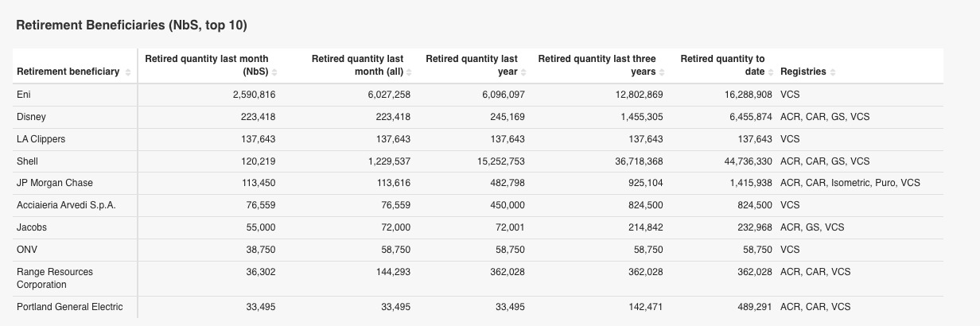Sort by Retirement beneficiary column icon
This screenshot has height=326, width=980.
pyautogui.click(x=128, y=72)
